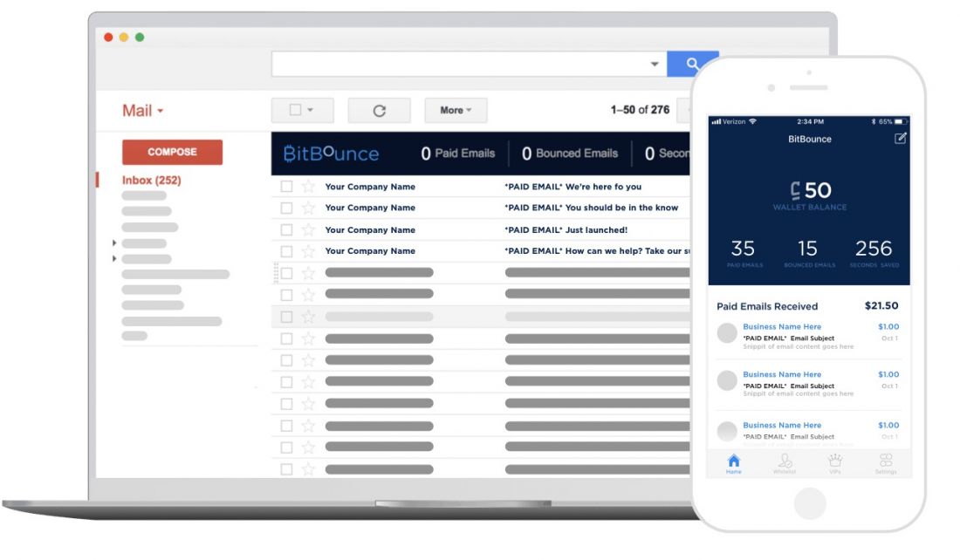This screenshot has width=960, height=560.
Task: Tap the Settings tab on phone
Action: click(x=885, y=463)
